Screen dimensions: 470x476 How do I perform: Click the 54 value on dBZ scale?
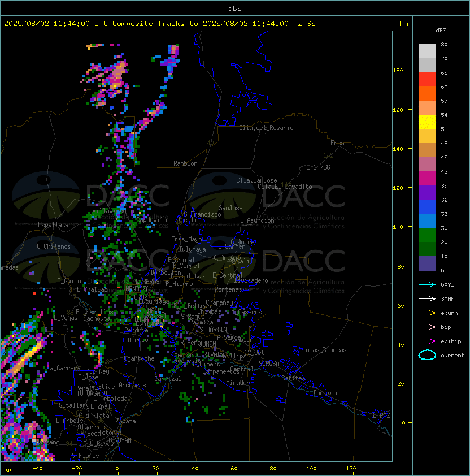(444, 115)
